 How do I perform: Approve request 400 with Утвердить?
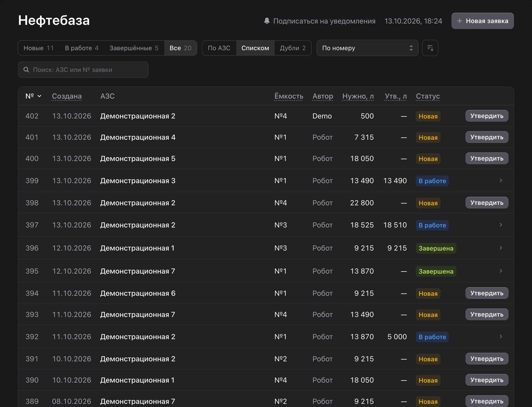point(487,159)
